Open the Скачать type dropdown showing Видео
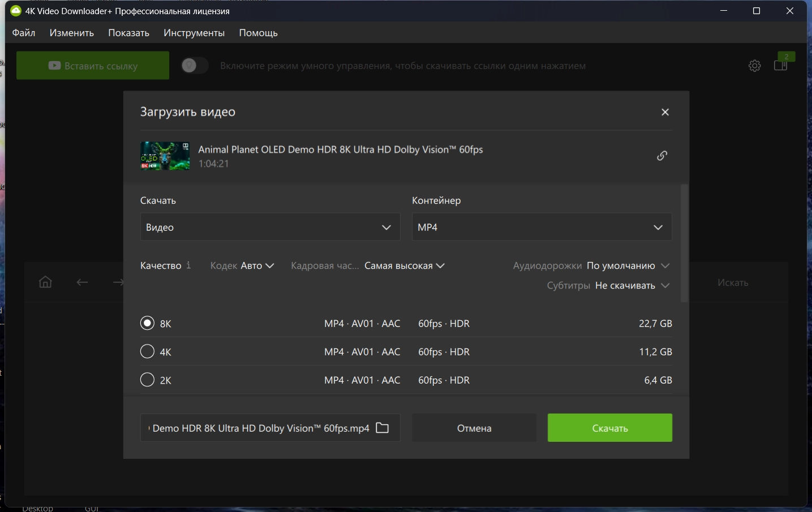 (270, 227)
